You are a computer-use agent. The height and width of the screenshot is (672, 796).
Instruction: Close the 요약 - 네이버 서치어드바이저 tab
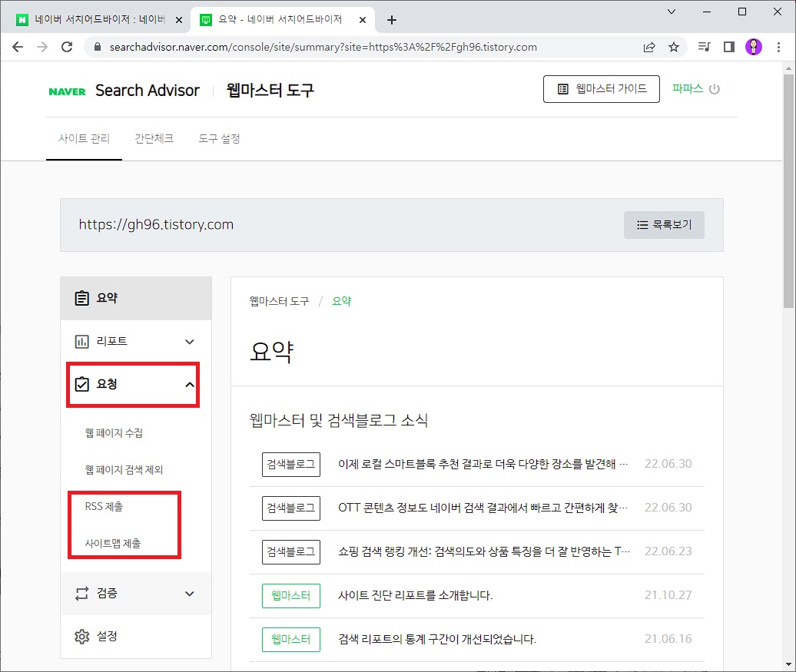coord(363,20)
